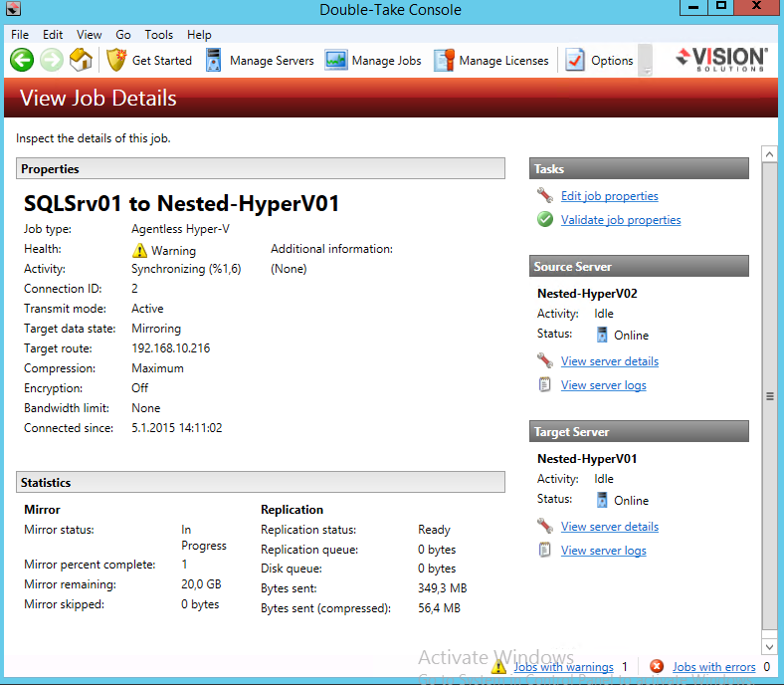784x685 pixels.
Task: Click the Agentless Hyper-V job type value
Action: tap(180, 229)
